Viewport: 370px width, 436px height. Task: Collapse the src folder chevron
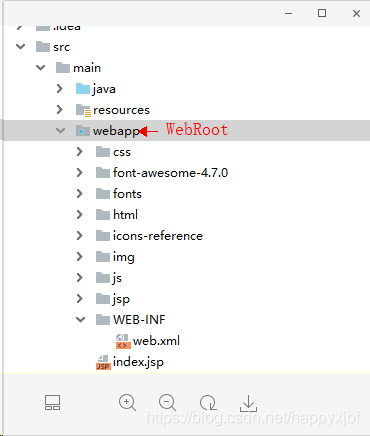pyautogui.click(x=21, y=47)
